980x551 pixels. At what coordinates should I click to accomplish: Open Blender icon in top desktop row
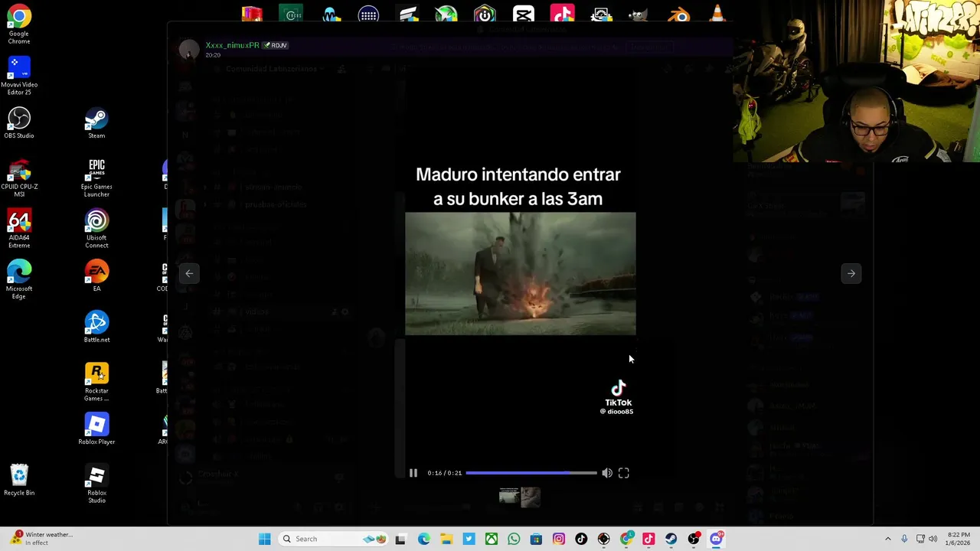678,14
